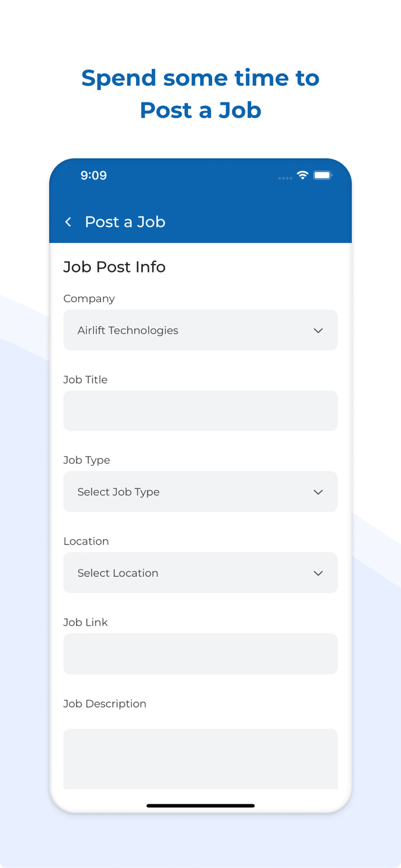
Task: Tap the Post a Job header title
Action: pyautogui.click(x=125, y=222)
